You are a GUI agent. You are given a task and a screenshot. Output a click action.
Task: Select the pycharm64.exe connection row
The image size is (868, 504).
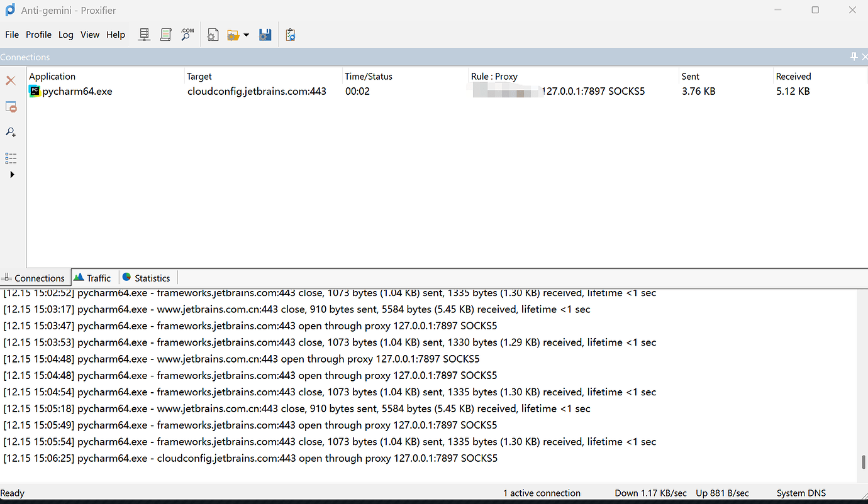(x=447, y=92)
